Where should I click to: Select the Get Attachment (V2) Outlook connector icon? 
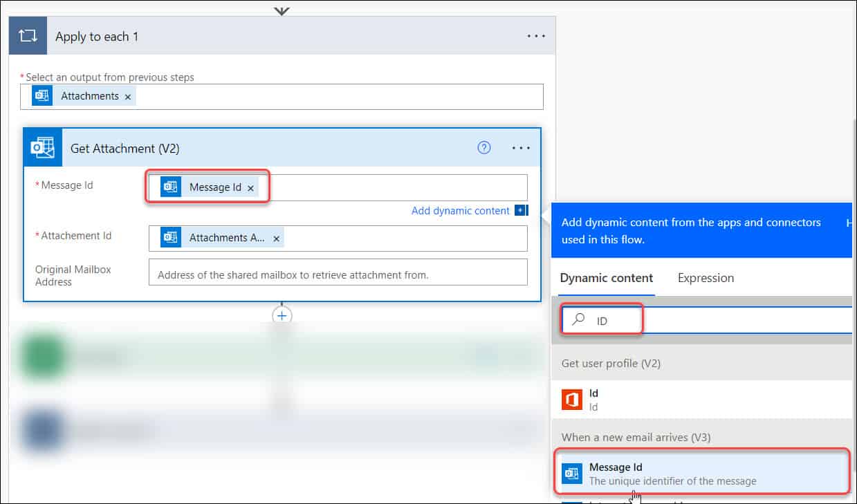42,147
